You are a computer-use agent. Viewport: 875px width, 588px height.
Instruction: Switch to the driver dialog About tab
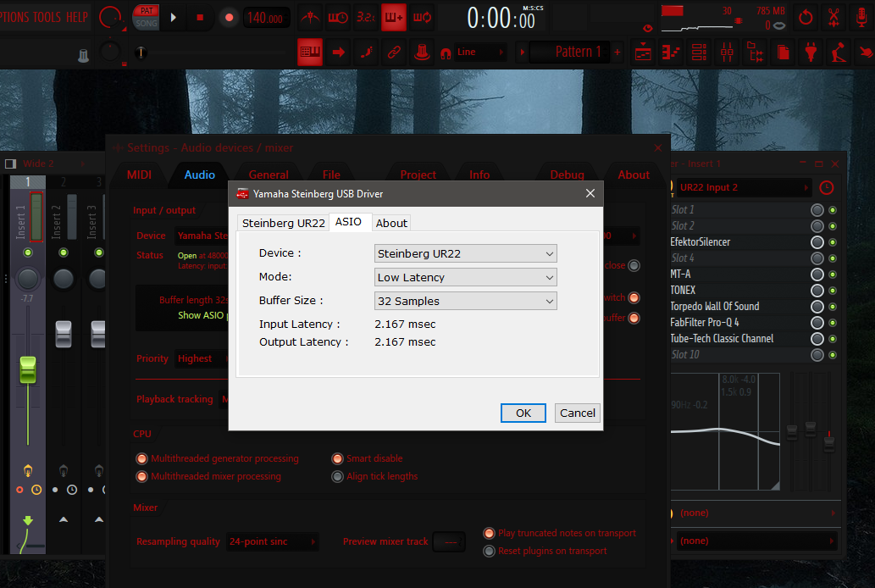pos(391,223)
